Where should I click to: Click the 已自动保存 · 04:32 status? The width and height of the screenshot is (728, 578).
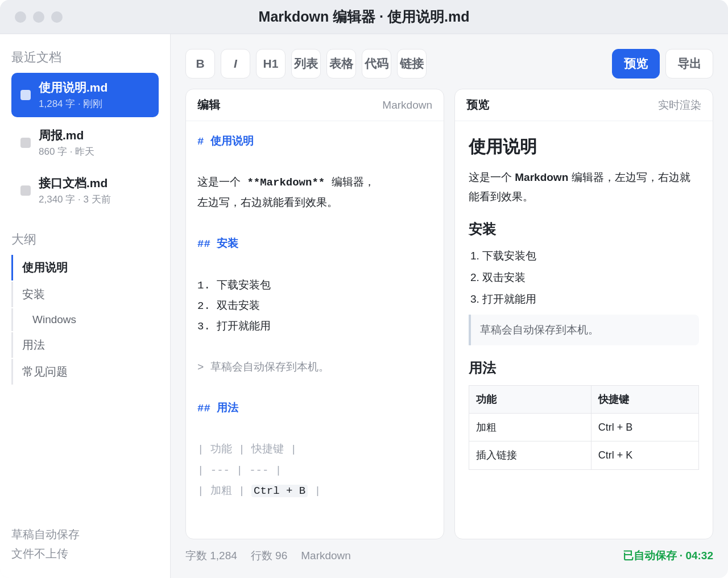coord(668,556)
